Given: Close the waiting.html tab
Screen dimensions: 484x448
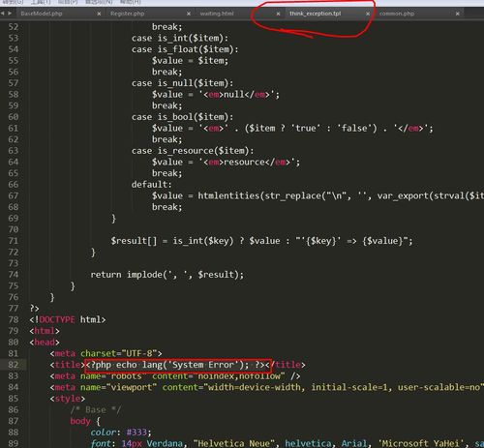Looking at the screenshot, I should [x=278, y=14].
